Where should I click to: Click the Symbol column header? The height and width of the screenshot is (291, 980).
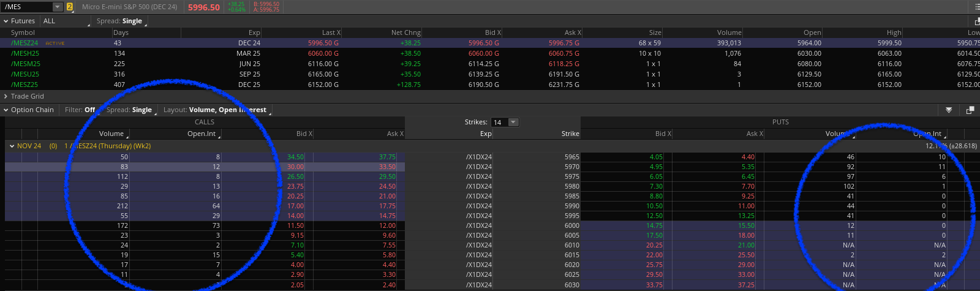[x=23, y=32]
